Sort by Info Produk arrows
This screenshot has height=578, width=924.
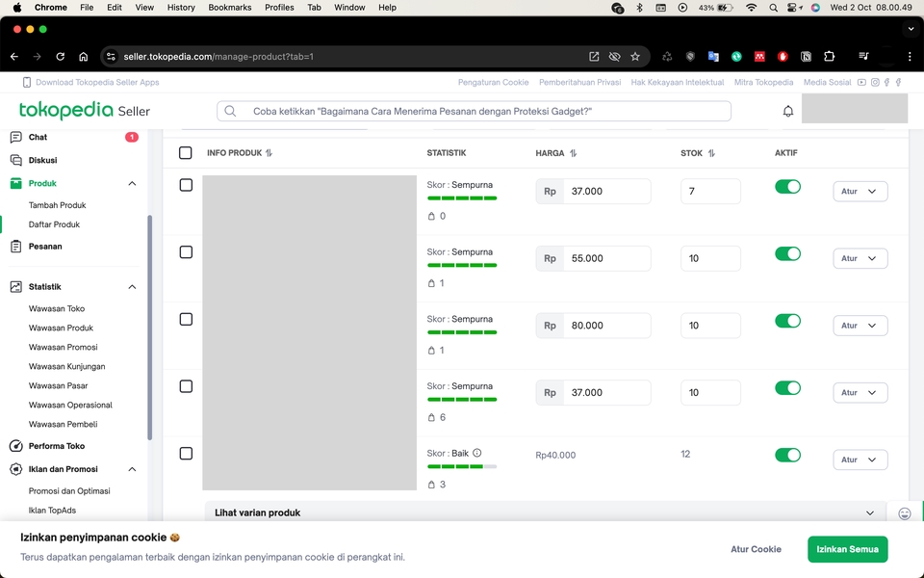269,153
